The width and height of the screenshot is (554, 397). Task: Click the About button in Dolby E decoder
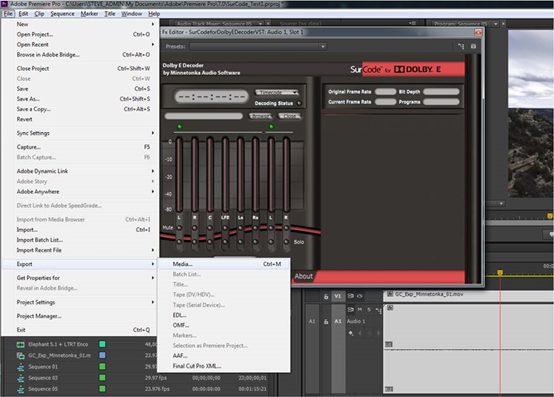[x=303, y=276]
